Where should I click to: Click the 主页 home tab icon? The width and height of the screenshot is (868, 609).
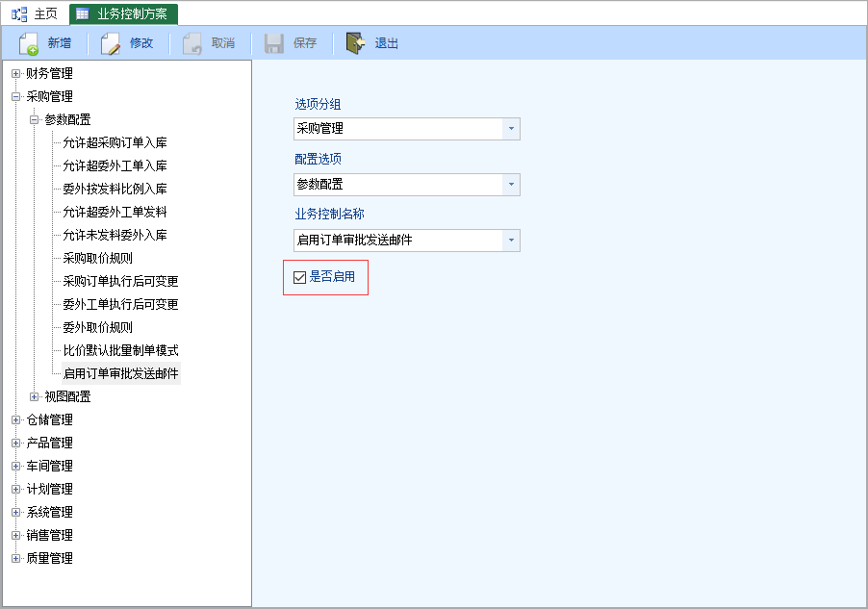point(19,13)
